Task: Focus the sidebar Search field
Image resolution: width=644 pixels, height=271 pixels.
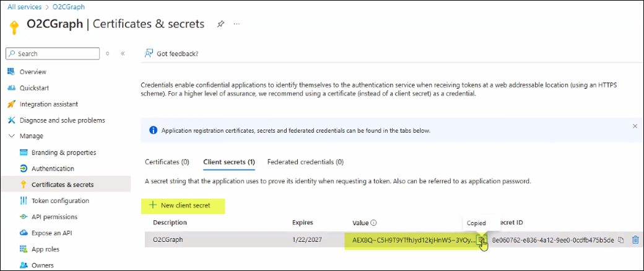Action: point(53,53)
